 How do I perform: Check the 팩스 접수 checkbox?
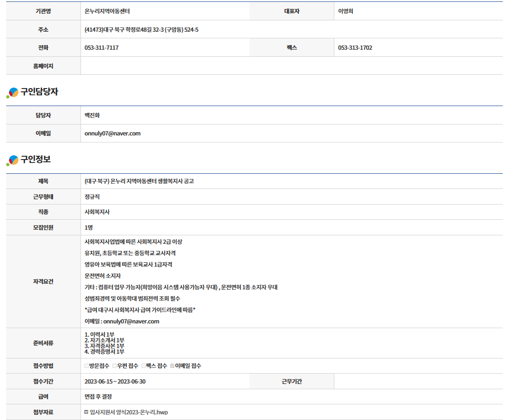tap(143, 366)
